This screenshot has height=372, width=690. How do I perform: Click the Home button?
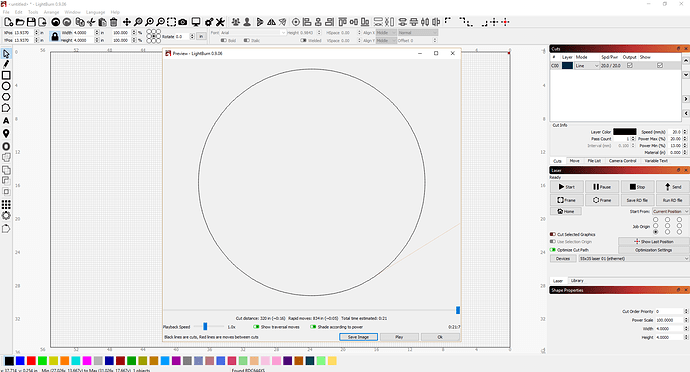(x=566, y=211)
